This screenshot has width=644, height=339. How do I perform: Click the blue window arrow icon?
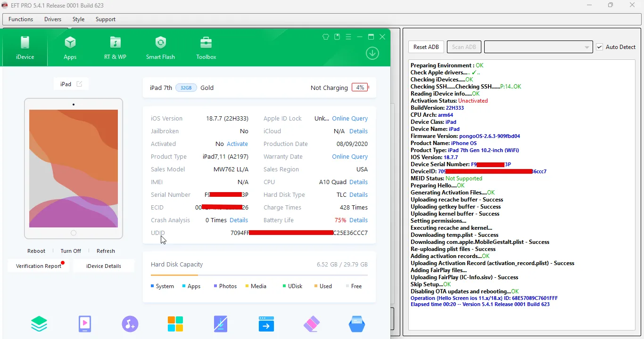click(x=266, y=324)
